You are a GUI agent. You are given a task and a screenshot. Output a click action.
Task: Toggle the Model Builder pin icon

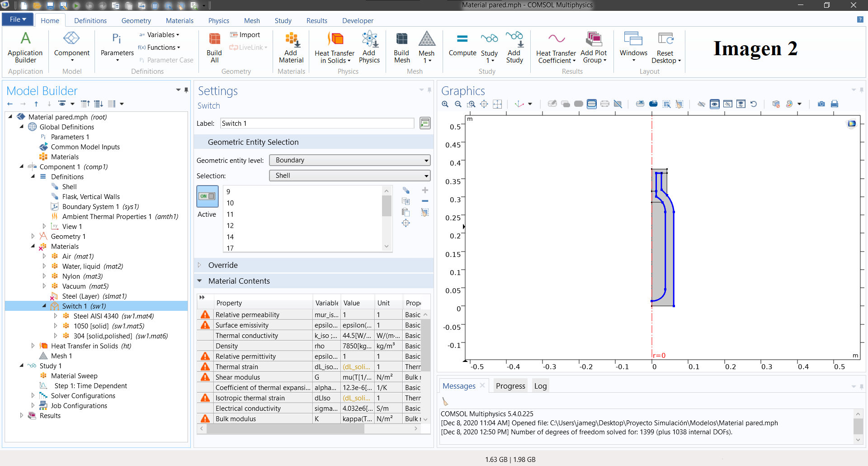pos(186,90)
